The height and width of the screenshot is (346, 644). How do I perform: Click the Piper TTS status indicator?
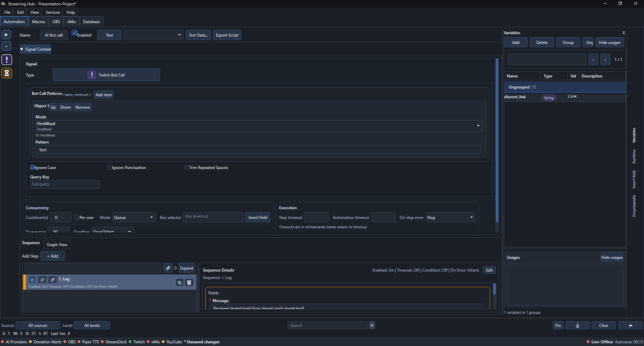coord(89,342)
